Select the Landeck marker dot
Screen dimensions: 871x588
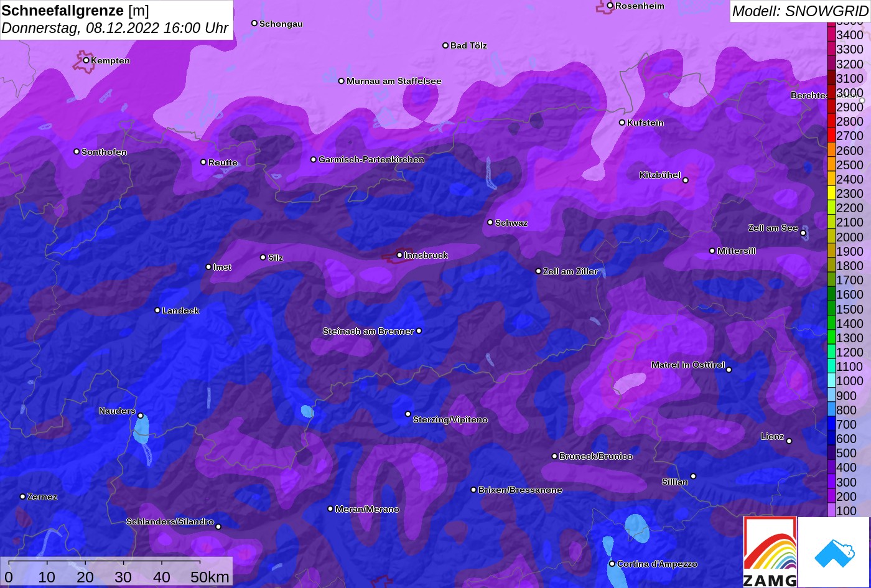click(x=157, y=310)
